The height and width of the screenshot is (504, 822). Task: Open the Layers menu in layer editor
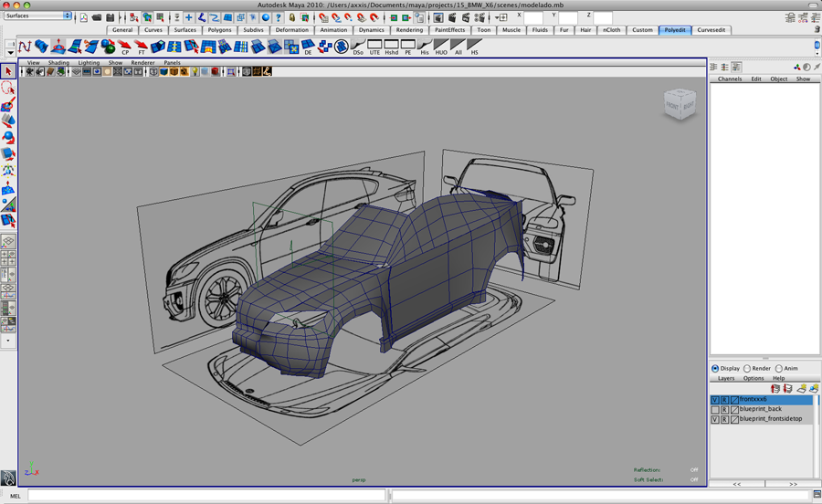coord(725,378)
